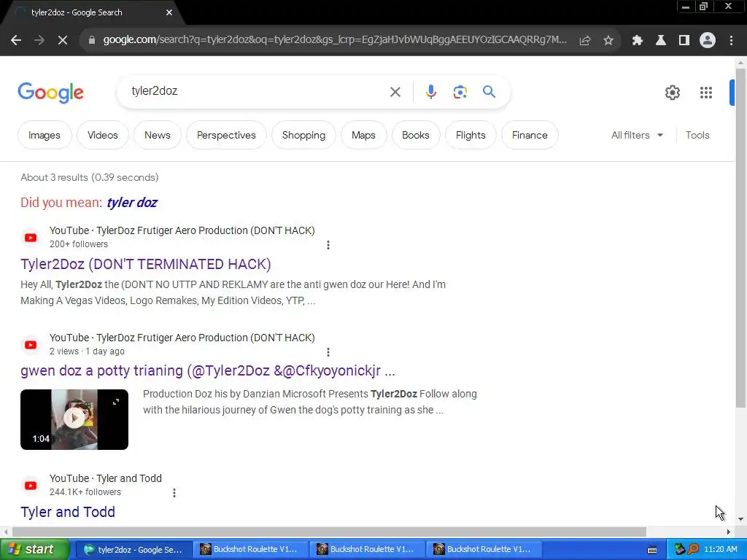
Task: Stop loading the page
Action: pyautogui.click(x=63, y=41)
